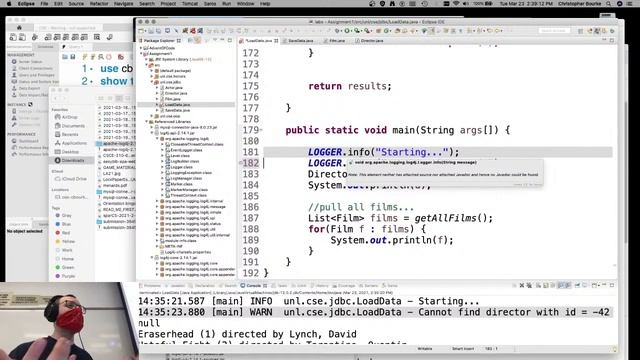Select the Console tab in bottom panel

253,286
